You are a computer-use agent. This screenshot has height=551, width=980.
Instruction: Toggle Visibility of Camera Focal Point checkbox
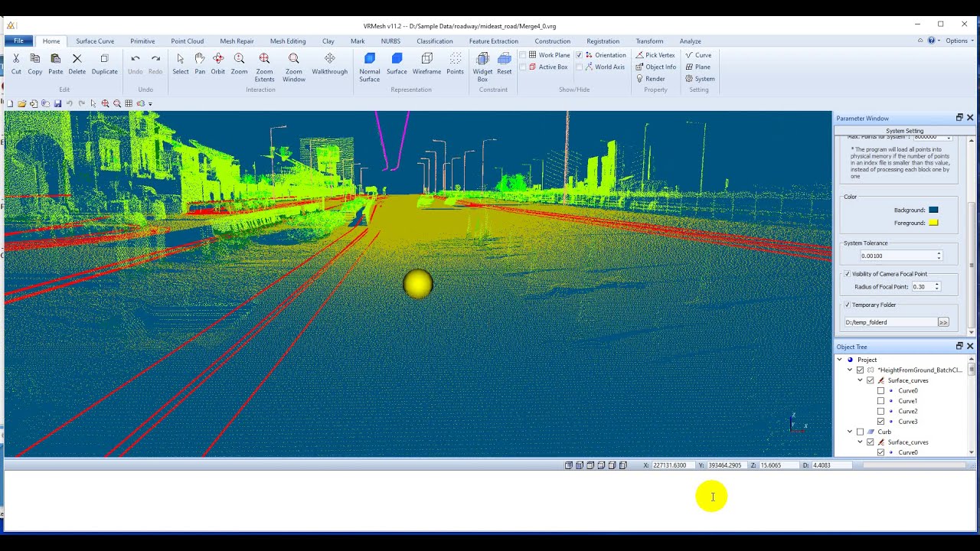coord(848,274)
